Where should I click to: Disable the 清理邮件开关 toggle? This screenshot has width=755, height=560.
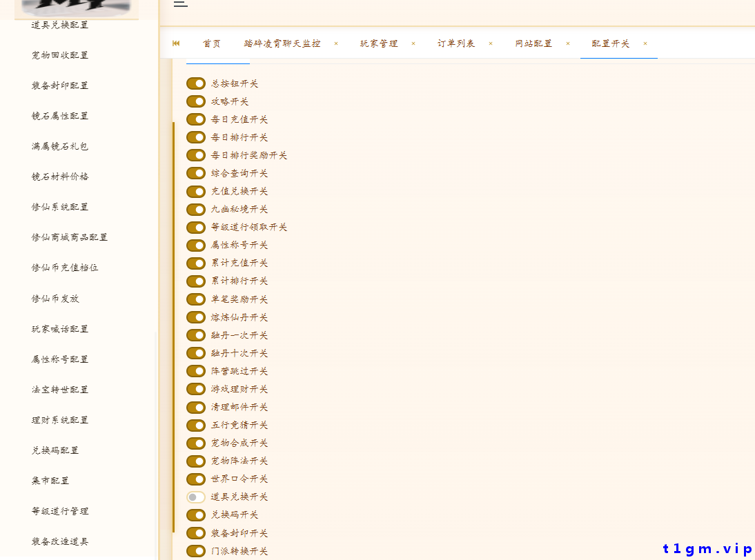[195, 407]
